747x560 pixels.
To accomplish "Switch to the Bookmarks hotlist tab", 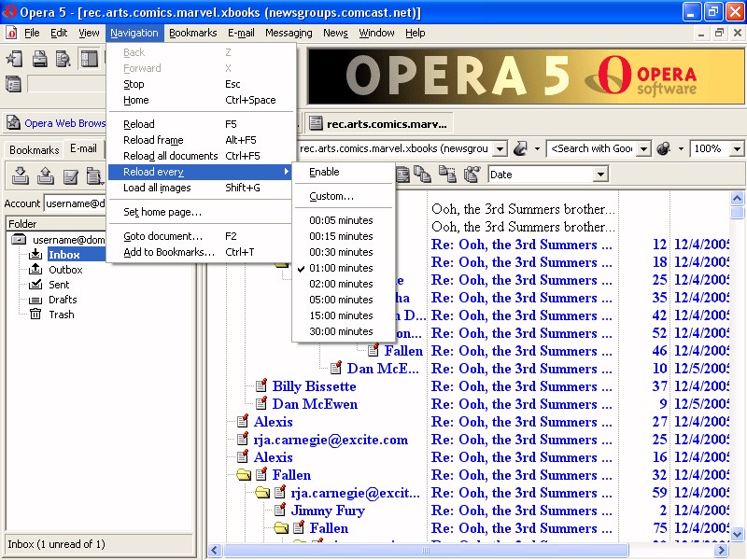I will (x=35, y=149).
